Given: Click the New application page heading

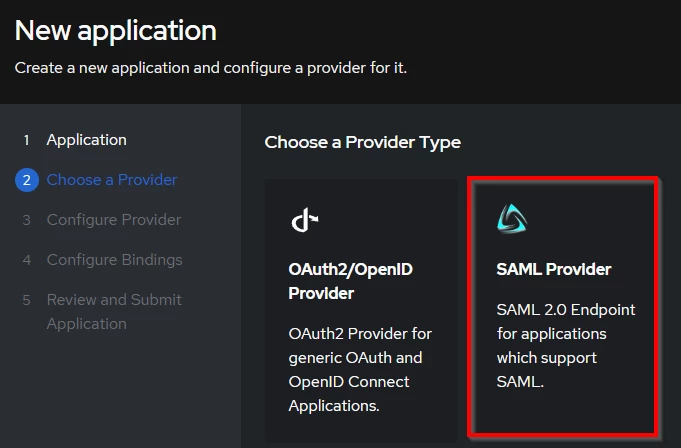Looking at the screenshot, I should 116,30.
